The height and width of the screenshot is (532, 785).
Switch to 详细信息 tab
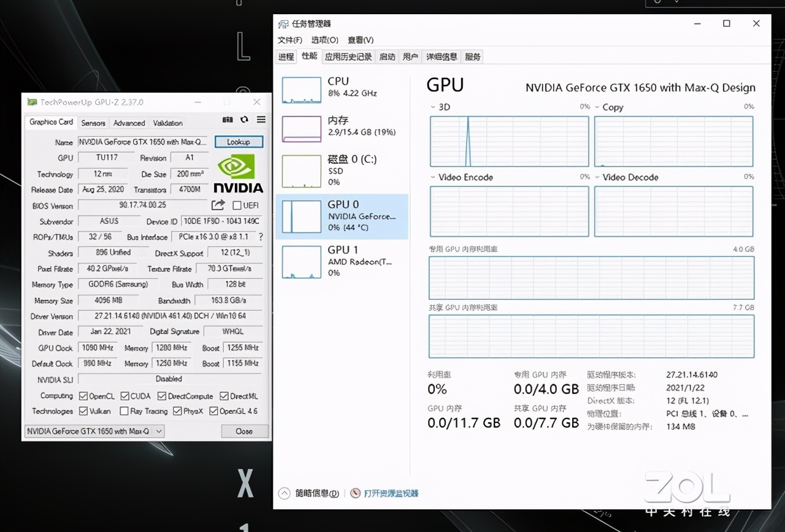442,57
